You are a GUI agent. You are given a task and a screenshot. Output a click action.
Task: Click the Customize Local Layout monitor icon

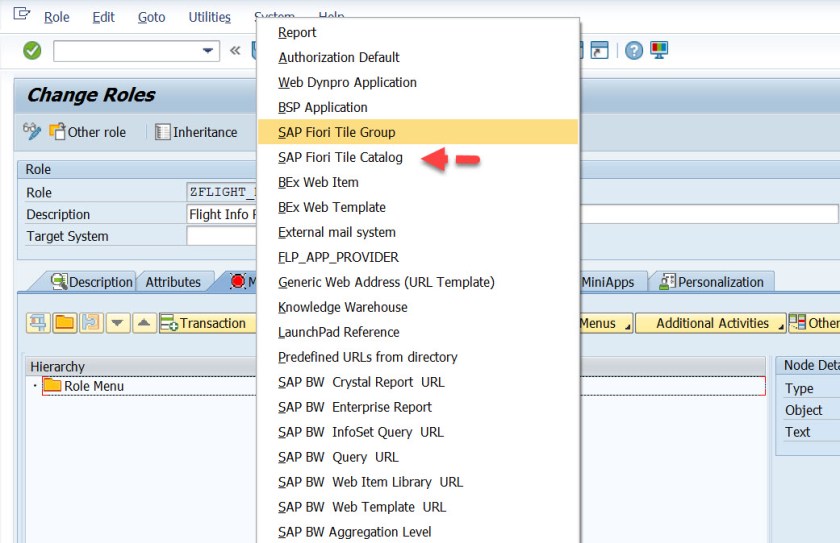659,50
